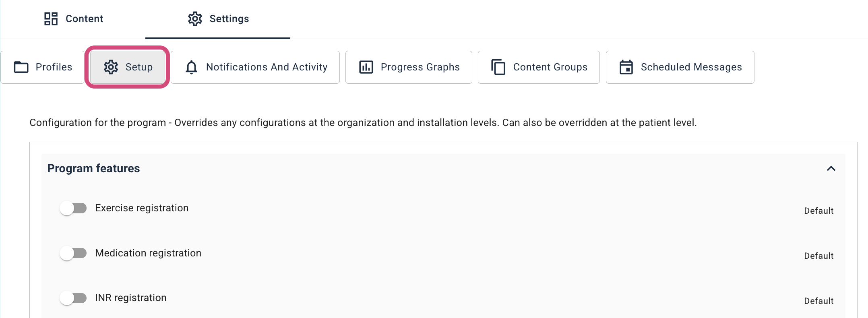Switch to the Content tab
The image size is (868, 318).
(x=74, y=19)
